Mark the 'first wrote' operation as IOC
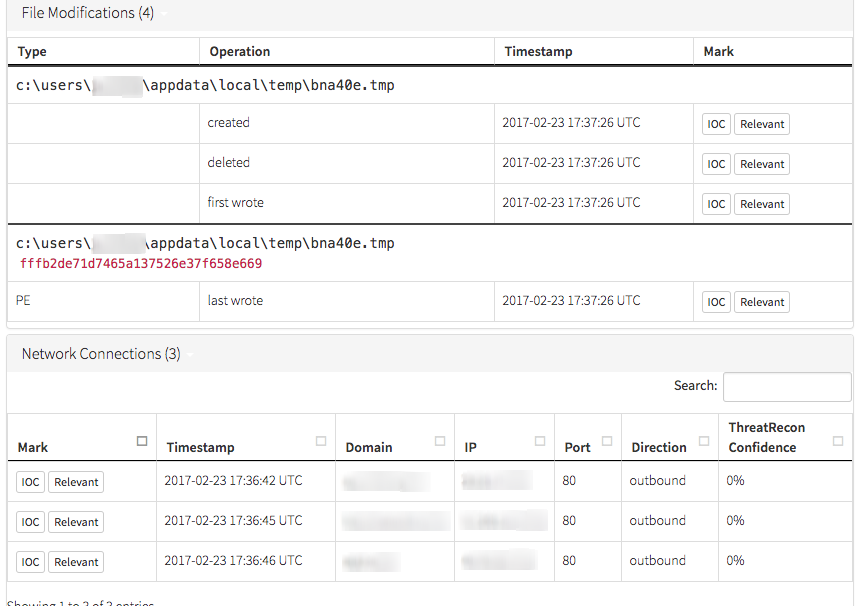Viewport: 857px width, 606px height. (716, 204)
